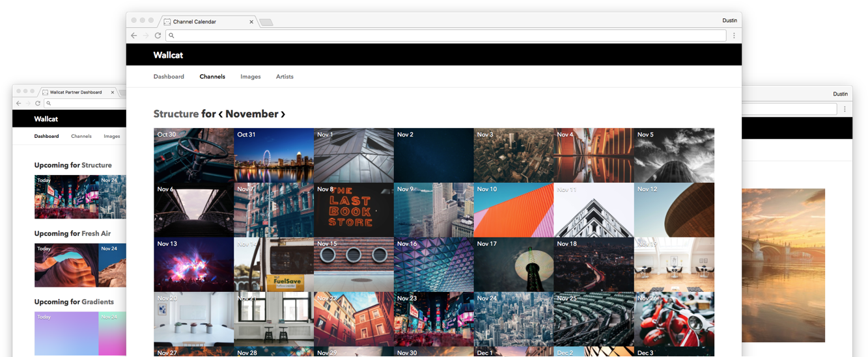Open the Nov 17 tower image
Screen dimensions: 868x357
pyautogui.click(x=514, y=265)
